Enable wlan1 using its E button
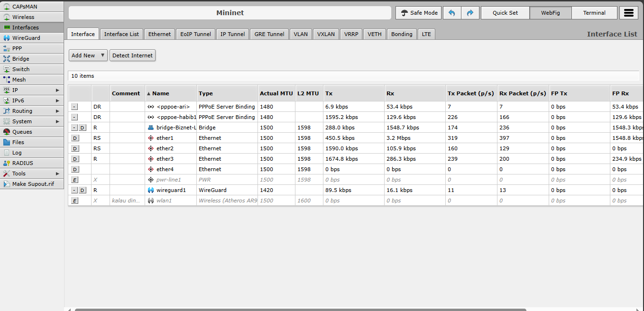Viewport: 644px width, 311px height. click(75, 201)
